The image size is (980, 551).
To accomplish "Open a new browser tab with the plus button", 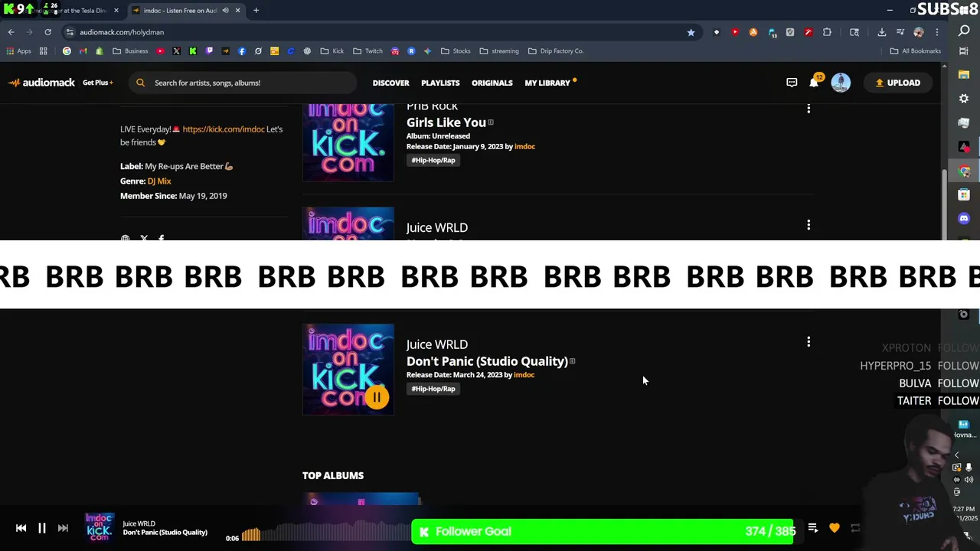I will 256,11.
